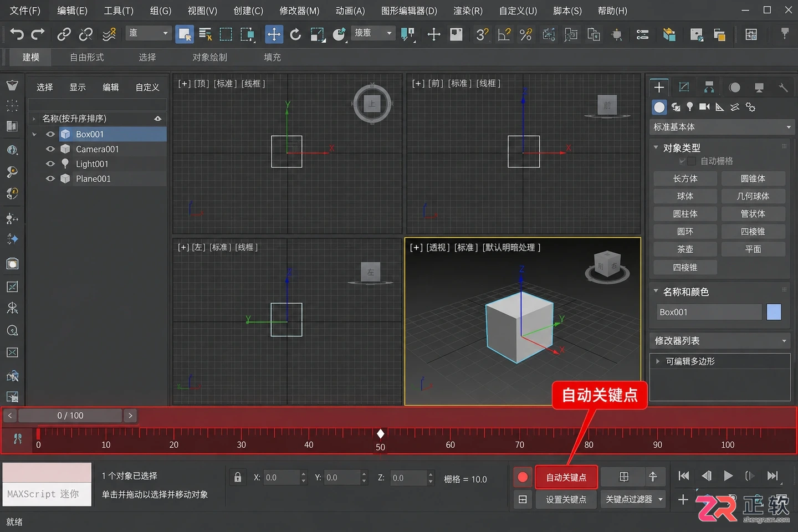The height and width of the screenshot is (532, 798).
Task: Click the 设置关键点 button
Action: click(x=566, y=499)
